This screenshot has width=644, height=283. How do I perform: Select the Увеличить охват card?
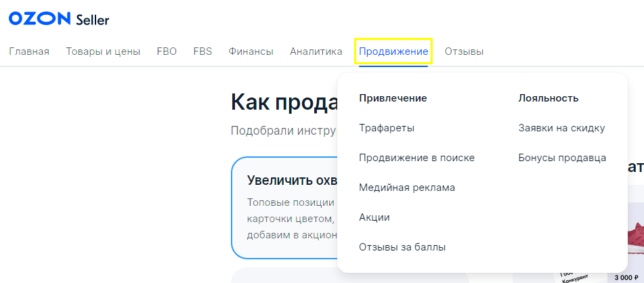click(284, 208)
